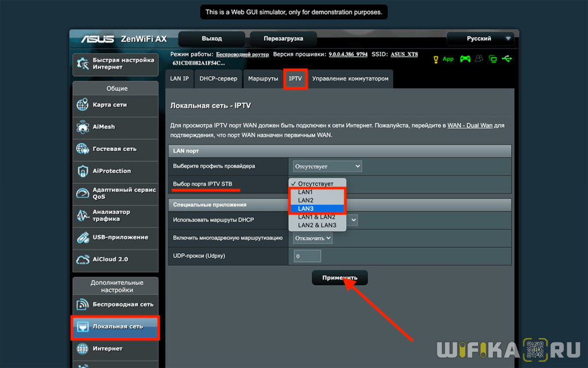Select LAN3 in the port list
588x368 pixels.
(316, 209)
